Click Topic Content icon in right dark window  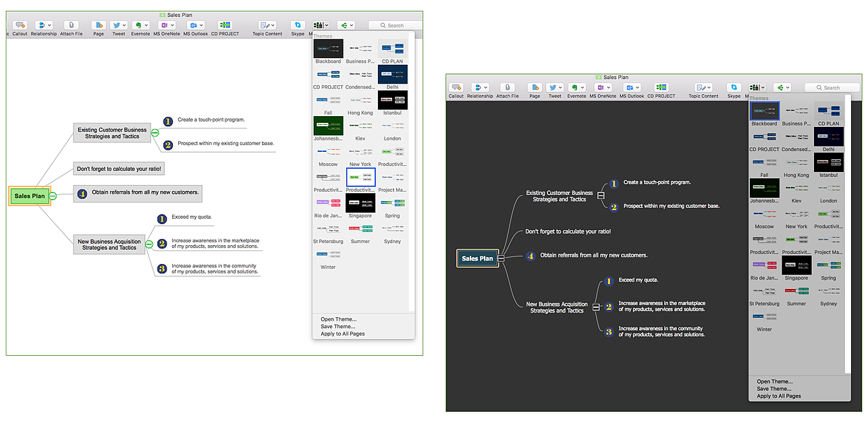(703, 88)
